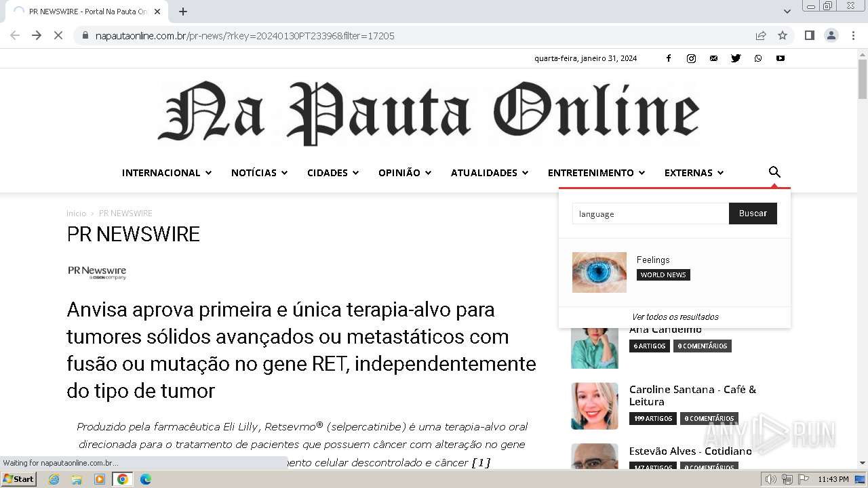Open the YouTube icon in header
Screen dimensions: 868x488
click(781, 58)
